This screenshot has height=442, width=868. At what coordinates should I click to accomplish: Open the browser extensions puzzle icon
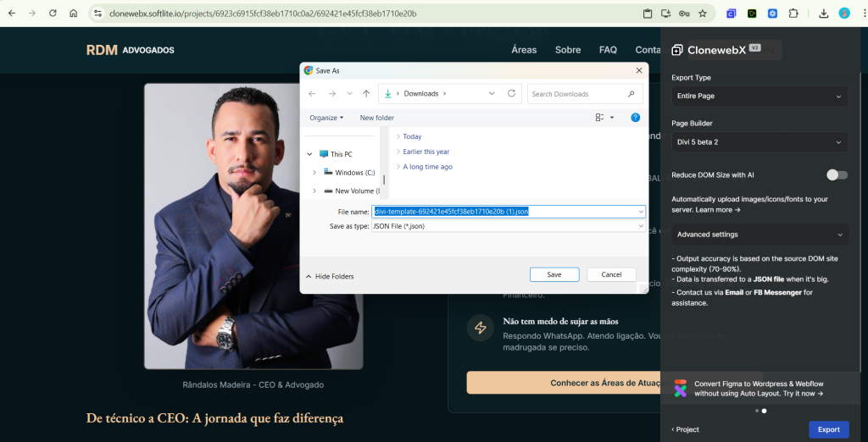click(x=793, y=14)
